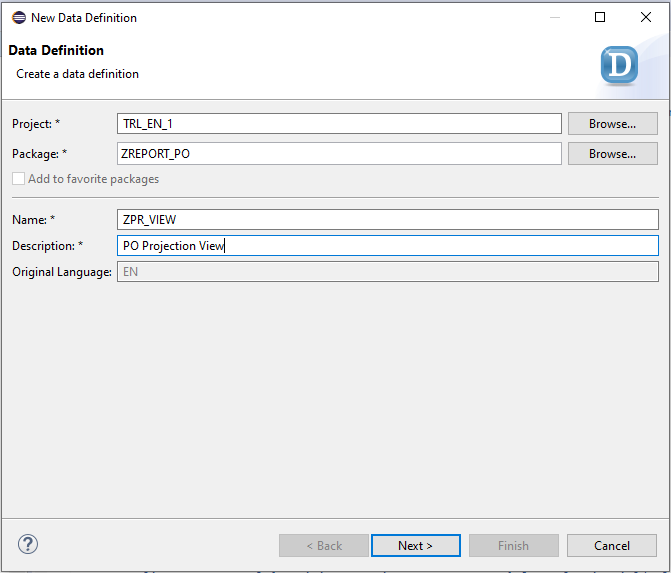Click the Name field with ZPR_VIEW
671x573 pixels.
[x=388, y=220]
